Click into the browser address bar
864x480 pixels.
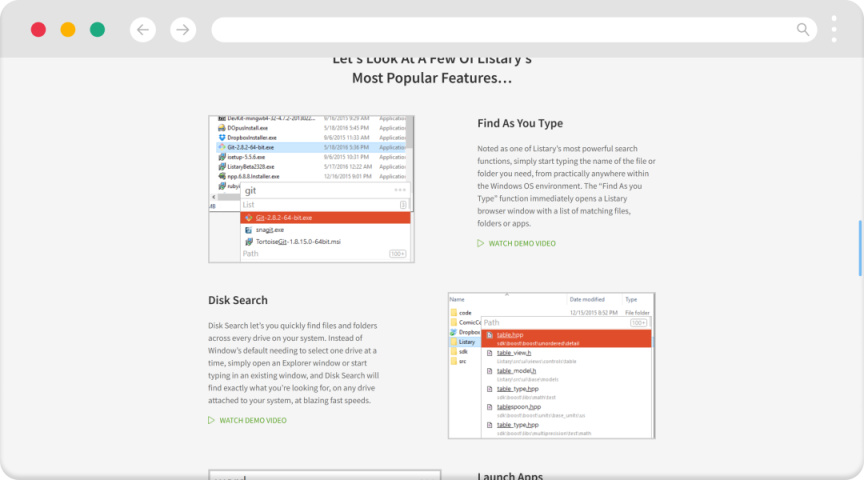[500, 30]
